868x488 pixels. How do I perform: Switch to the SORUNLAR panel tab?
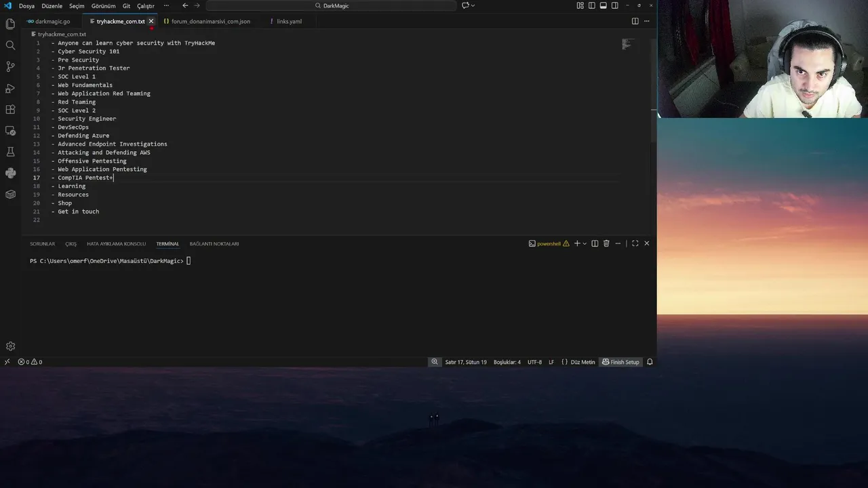[x=42, y=243]
